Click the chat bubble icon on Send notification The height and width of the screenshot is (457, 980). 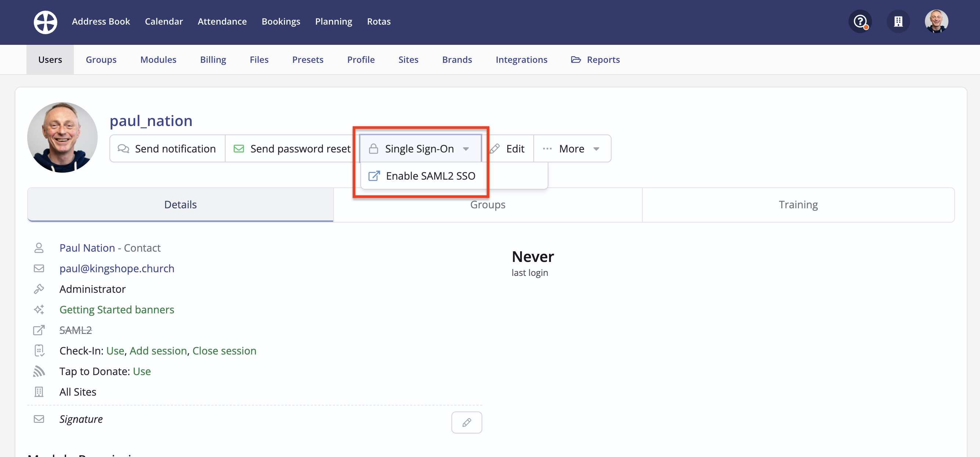[x=123, y=148]
